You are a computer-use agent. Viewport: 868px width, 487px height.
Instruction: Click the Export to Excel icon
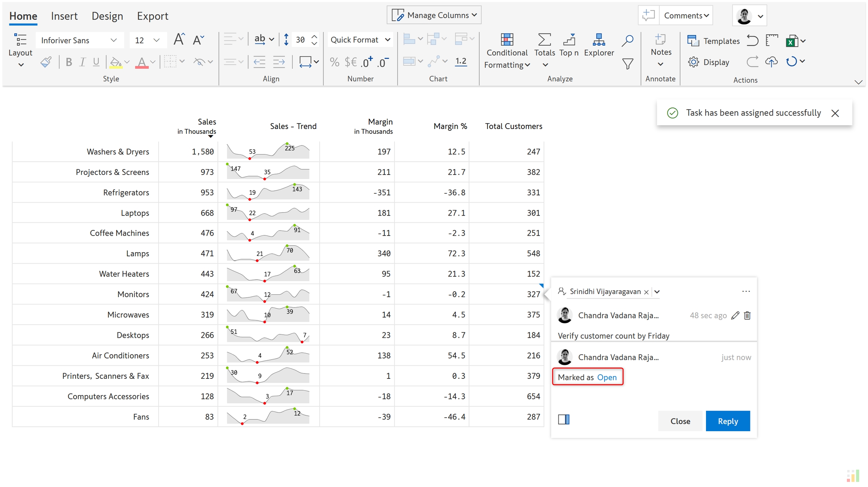791,41
